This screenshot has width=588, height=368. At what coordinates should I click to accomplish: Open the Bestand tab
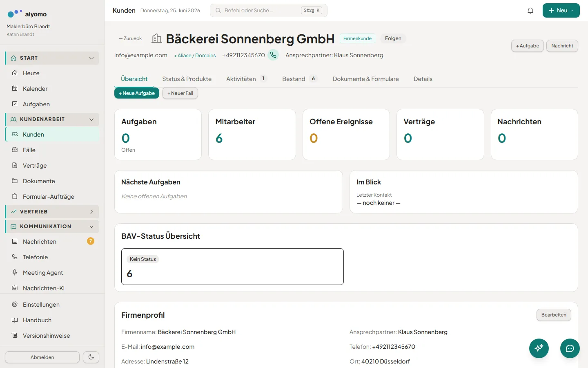[x=299, y=79]
